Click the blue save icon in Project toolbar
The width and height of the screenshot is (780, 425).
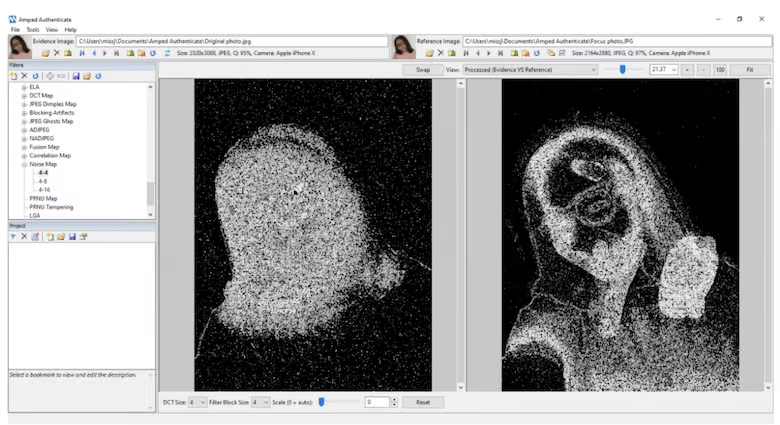click(x=72, y=237)
